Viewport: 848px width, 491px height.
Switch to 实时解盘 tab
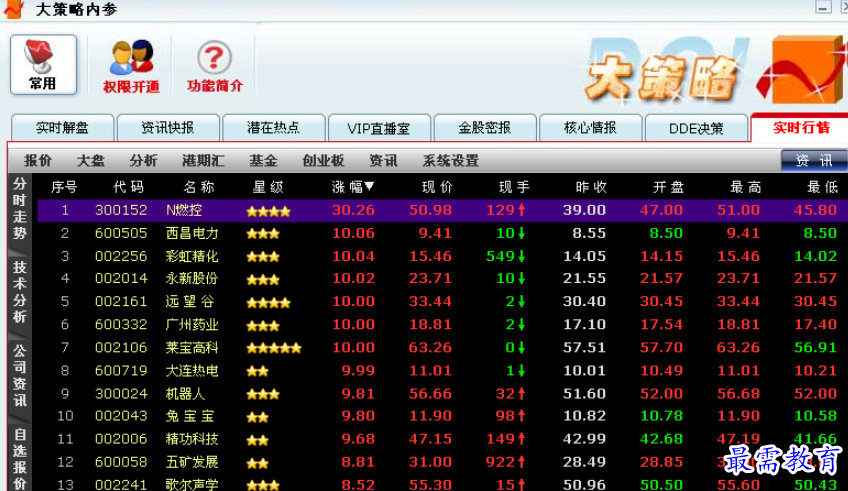coord(62,128)
